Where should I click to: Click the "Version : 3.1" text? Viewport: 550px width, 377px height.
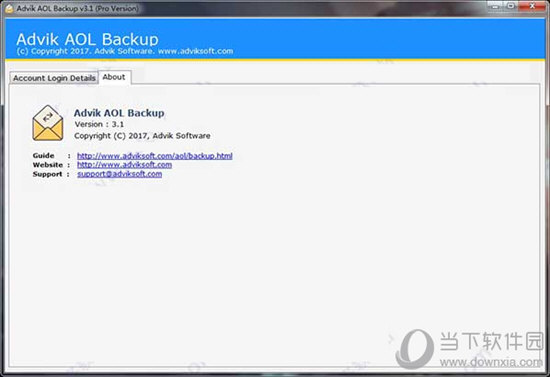click(x=99, y=124)
